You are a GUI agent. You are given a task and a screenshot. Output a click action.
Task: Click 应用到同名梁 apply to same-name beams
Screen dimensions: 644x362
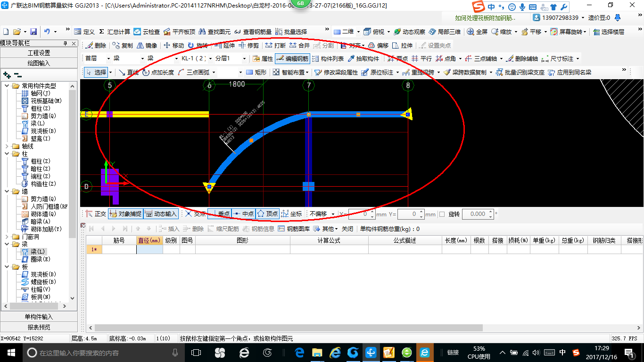[569, 72]
